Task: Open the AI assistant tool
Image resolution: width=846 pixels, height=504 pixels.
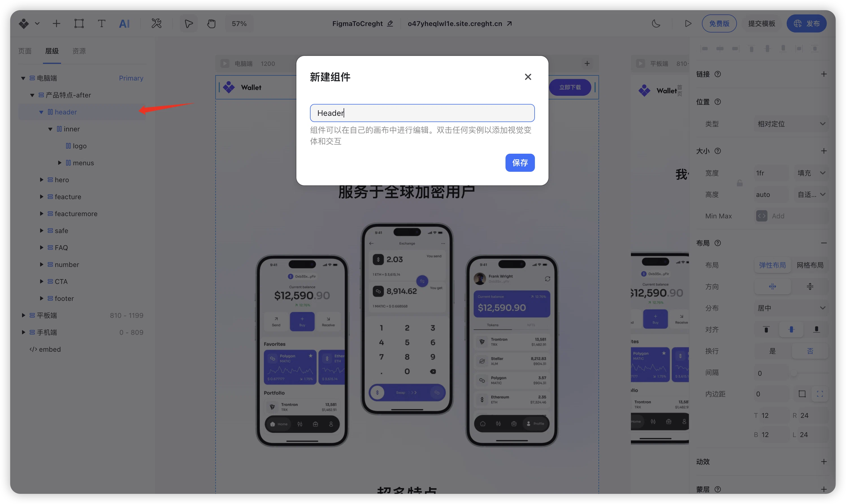Action: 124,23
